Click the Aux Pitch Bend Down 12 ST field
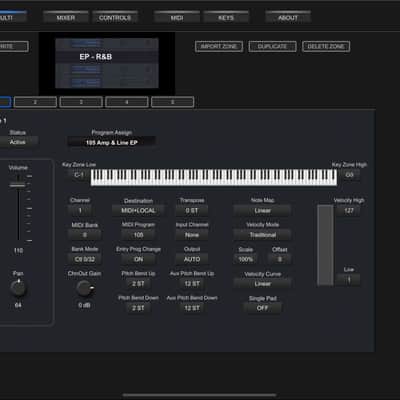The image size is (400, 400). (x=192, y=308)
